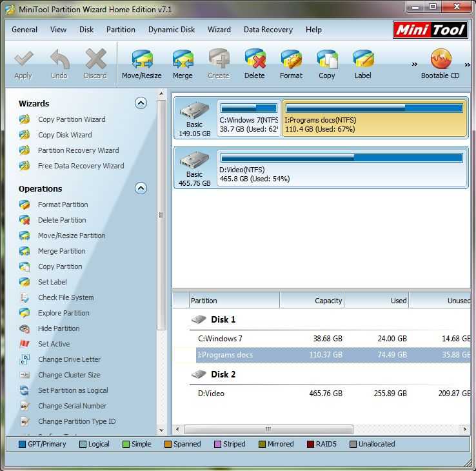Launch the Partition Recovery Wizard

(78, 150)
